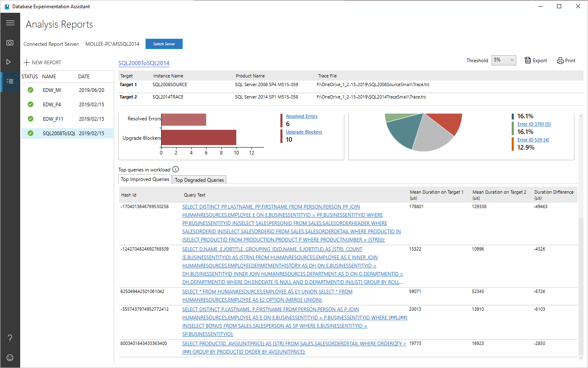Image resolution: width=588 pixels, height=368 pixels.
Task: Open Error ID 3701 [5] link
Action: coord(534,124)
